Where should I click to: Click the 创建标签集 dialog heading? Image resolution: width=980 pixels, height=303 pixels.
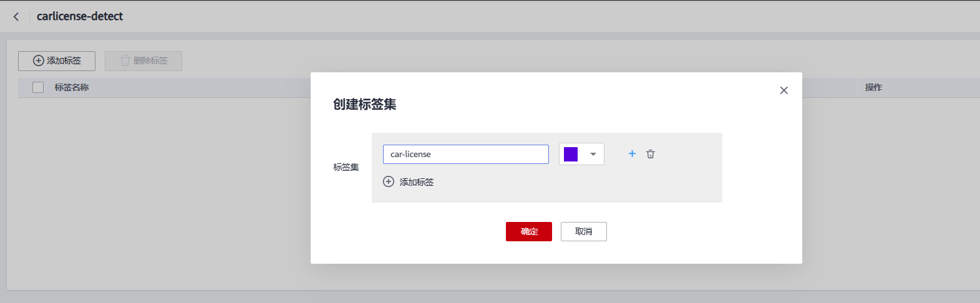365,104
